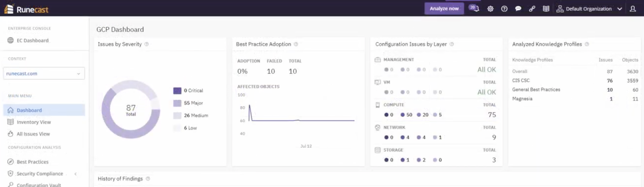Select Dashboard in the main menu
The height and width of the screenshot is (187, 644).
(x=44, y=110)
